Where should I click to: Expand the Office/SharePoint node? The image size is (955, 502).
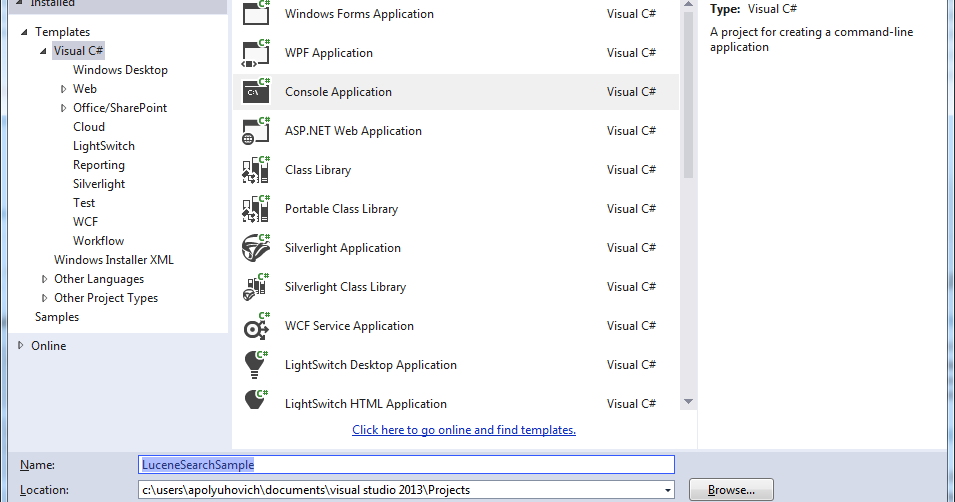point(63,108)
